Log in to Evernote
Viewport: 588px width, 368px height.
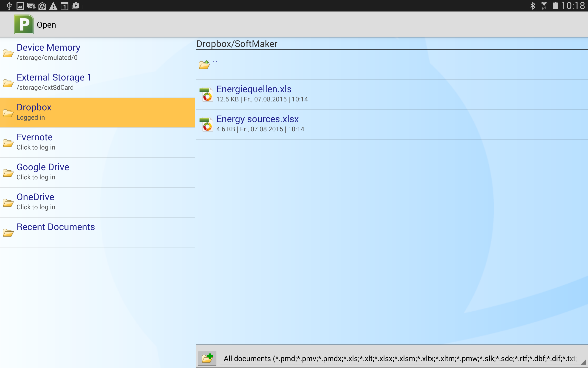(97, 143)
